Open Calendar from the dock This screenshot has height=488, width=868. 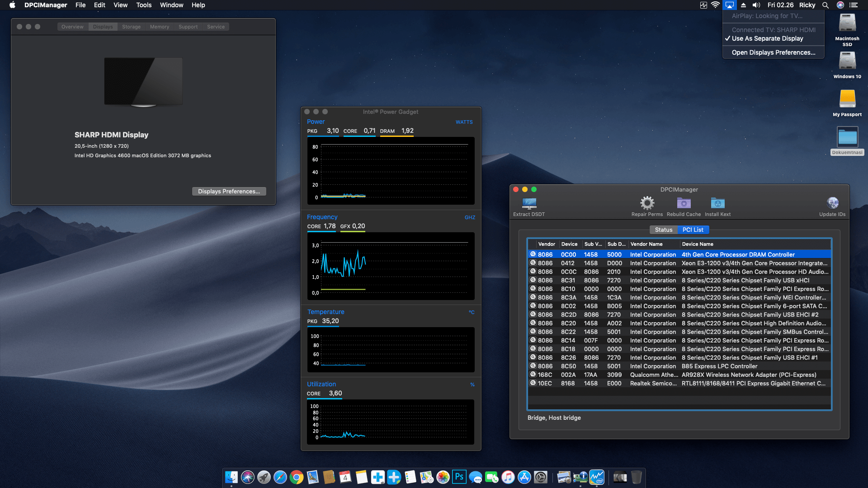tap(345, 477)
